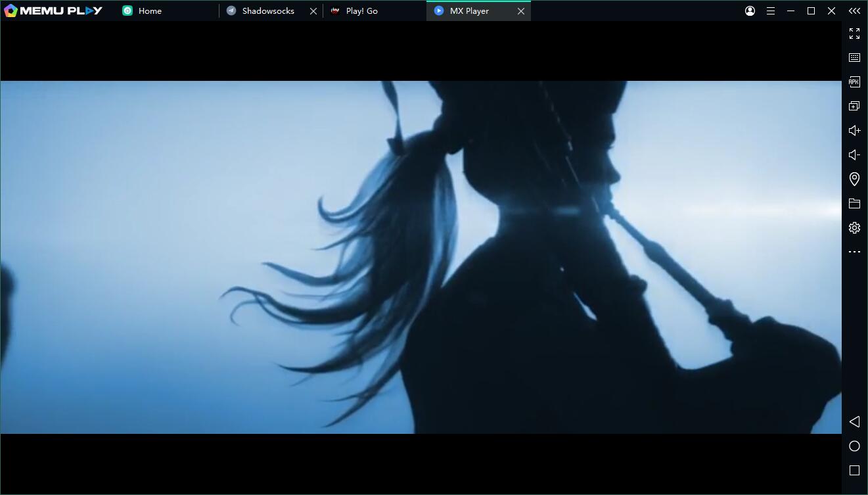Open MEmu settings
This screenshot has height=495, width=868.
[x=854, y=227]
